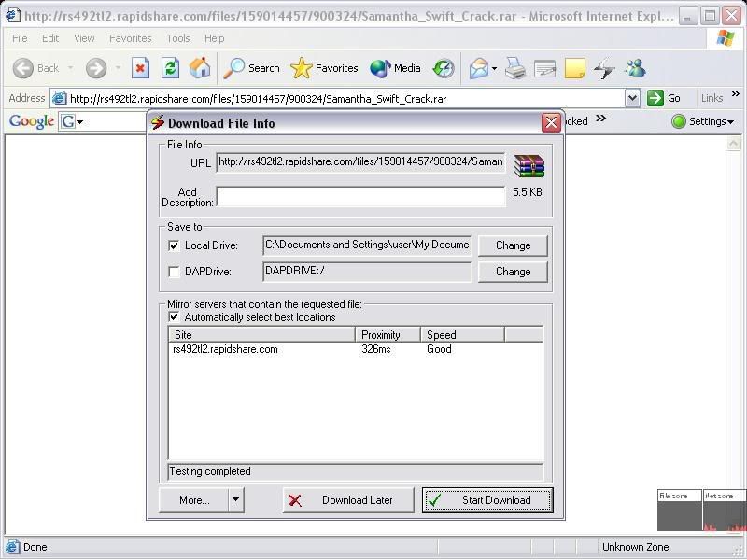Open the Tools menu
This screenshot has width=747, height=560.
[177, 38]
